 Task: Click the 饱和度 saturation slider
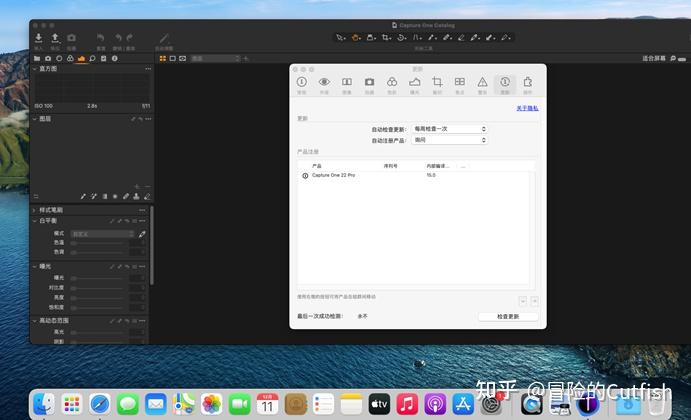pos(98,307)
